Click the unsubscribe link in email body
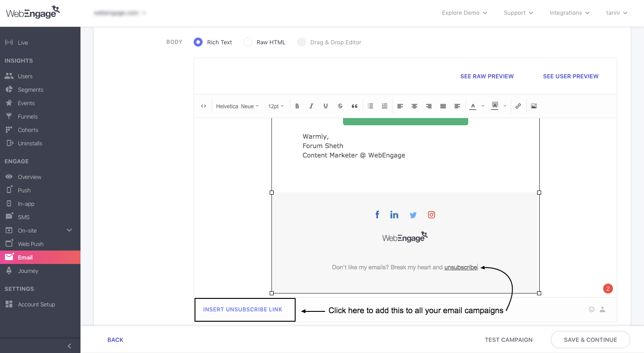The image size is (644, 353). click(461, 267)
